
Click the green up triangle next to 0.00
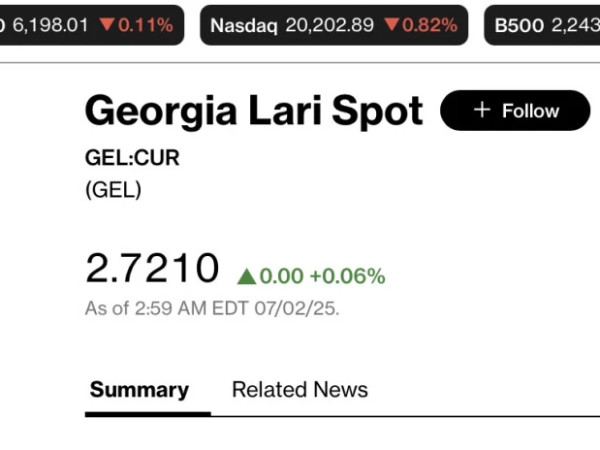pos(246,276)
